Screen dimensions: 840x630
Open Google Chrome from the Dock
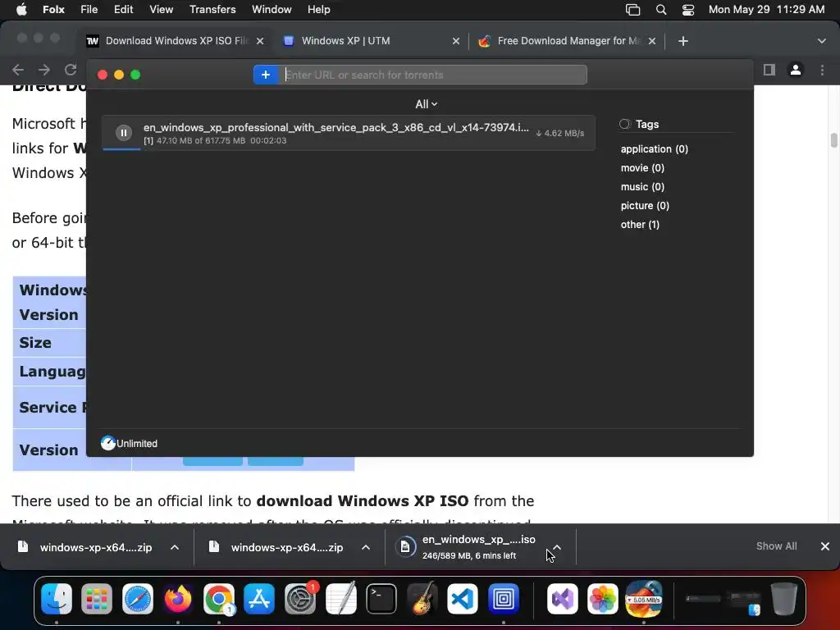tap(218, 598)
